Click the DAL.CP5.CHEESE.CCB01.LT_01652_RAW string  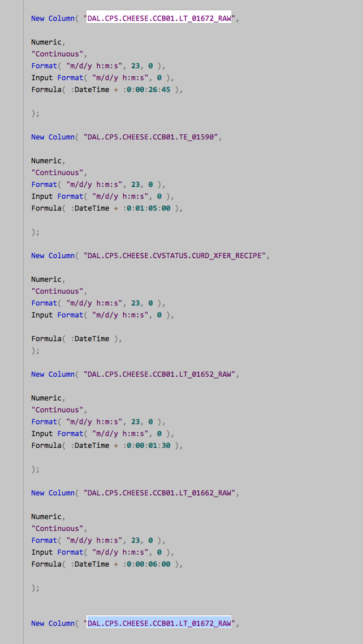coord(159,374)
